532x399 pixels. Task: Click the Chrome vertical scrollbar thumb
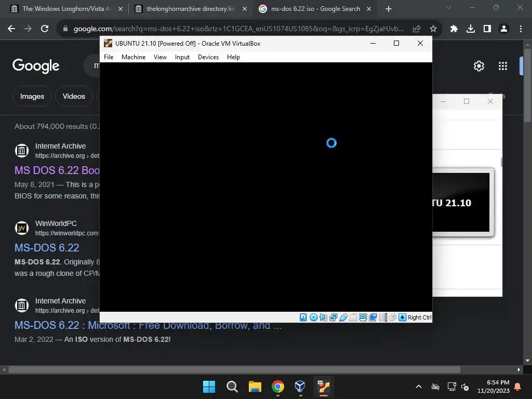(x=527, y=86)
